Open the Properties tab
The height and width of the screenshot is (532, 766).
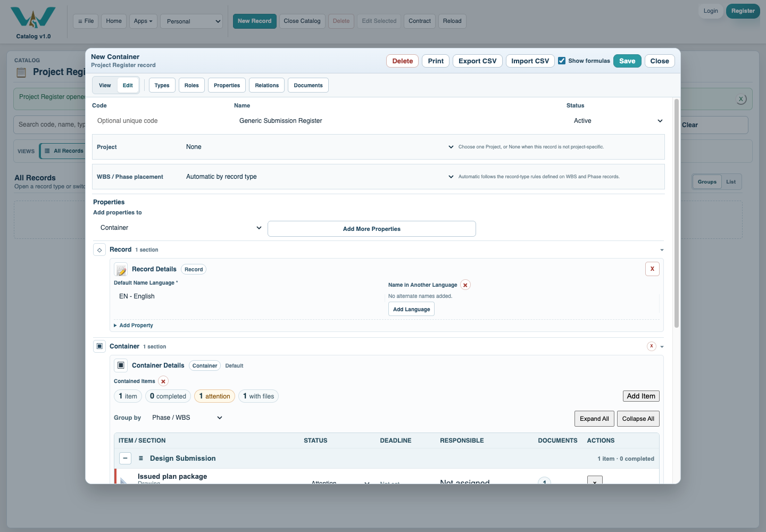[x=227, y=86]
